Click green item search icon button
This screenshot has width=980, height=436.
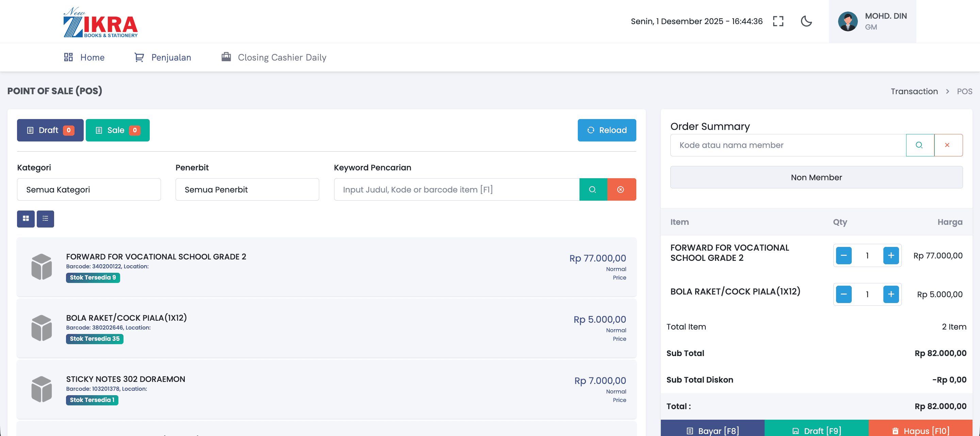click(593, 189)
